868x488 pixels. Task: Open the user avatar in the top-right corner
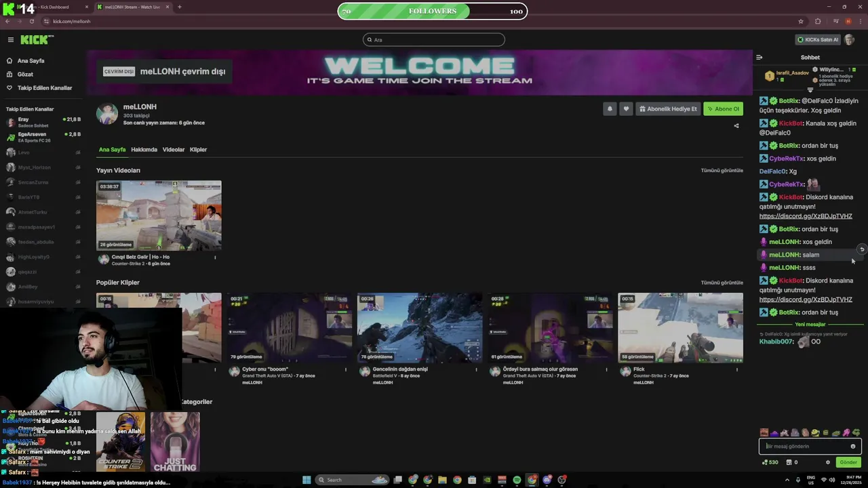click(x=849, y=39)
